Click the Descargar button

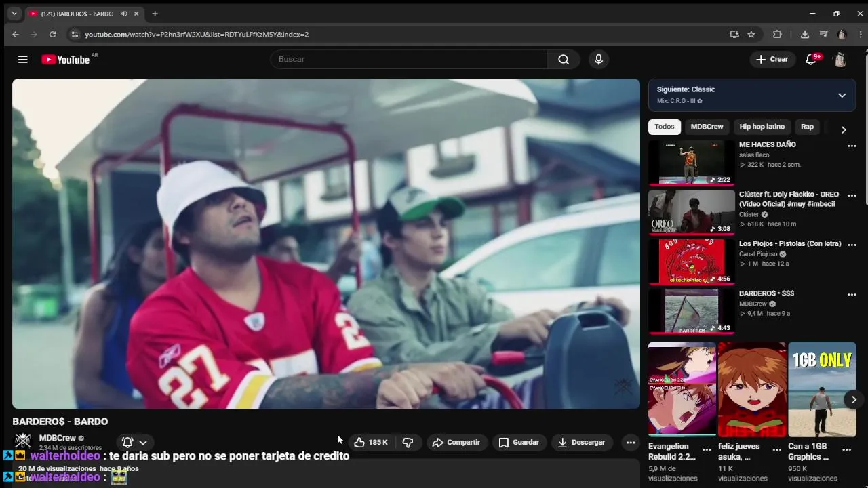pos(582,443)
